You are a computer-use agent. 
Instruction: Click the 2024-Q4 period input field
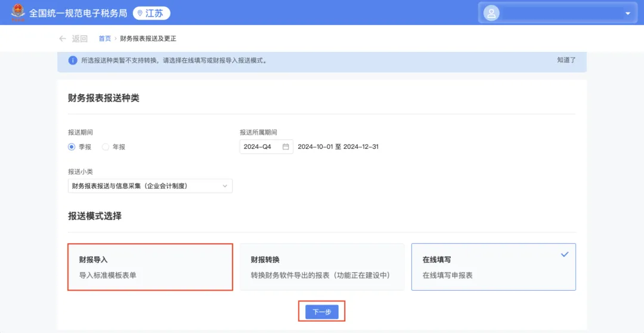(261, 147)
